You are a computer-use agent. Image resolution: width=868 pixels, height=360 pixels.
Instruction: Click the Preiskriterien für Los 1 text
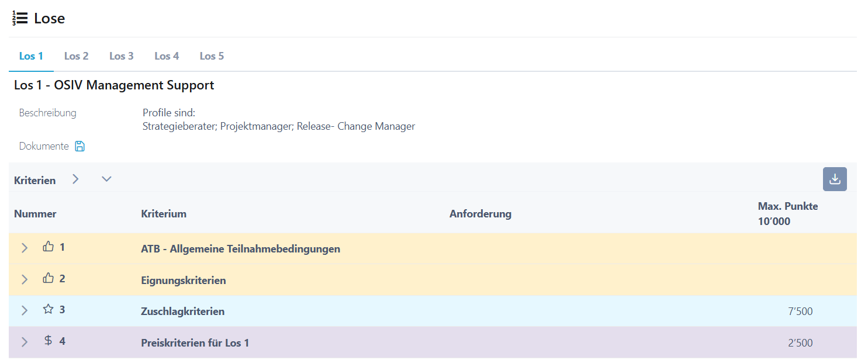(195, 343)
